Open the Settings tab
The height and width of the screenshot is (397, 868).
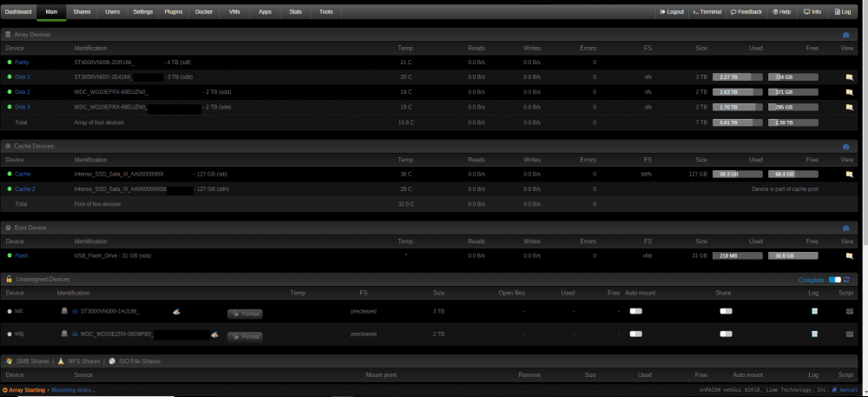click(x=143, y=11)
